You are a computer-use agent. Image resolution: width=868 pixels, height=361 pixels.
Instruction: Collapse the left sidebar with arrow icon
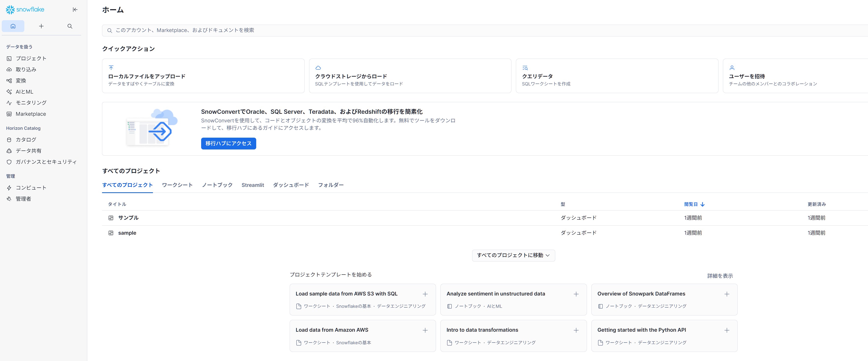(75, 9)
